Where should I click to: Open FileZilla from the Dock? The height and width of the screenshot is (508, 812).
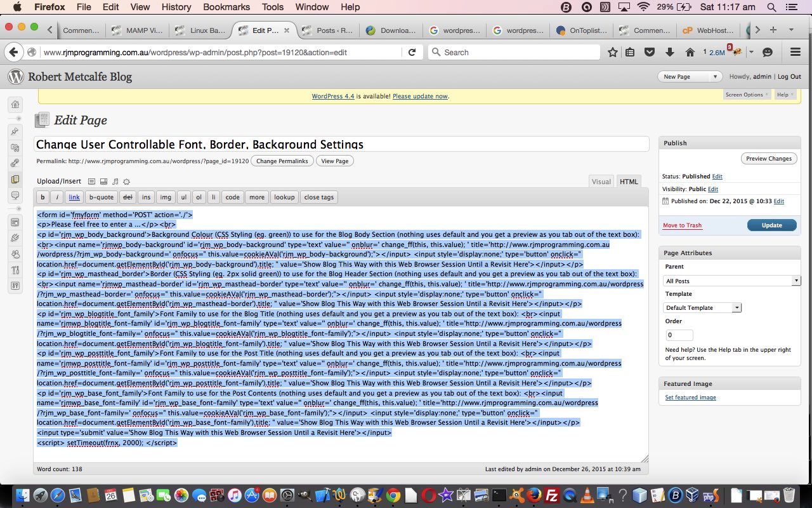pyautogui.click(x=552, y=495)
